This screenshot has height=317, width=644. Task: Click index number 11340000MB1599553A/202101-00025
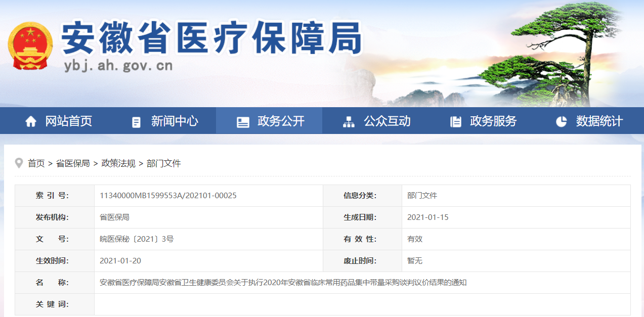pyautogui.click(x=168, y=196)
